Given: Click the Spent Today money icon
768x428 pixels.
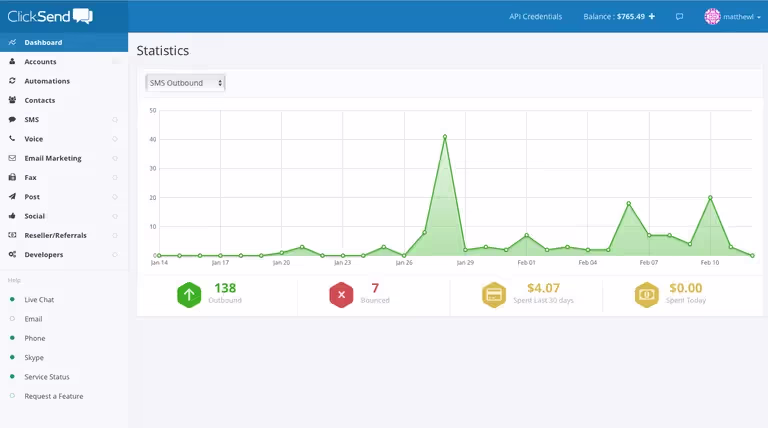Looking at the screenshot, I should 646,294.
